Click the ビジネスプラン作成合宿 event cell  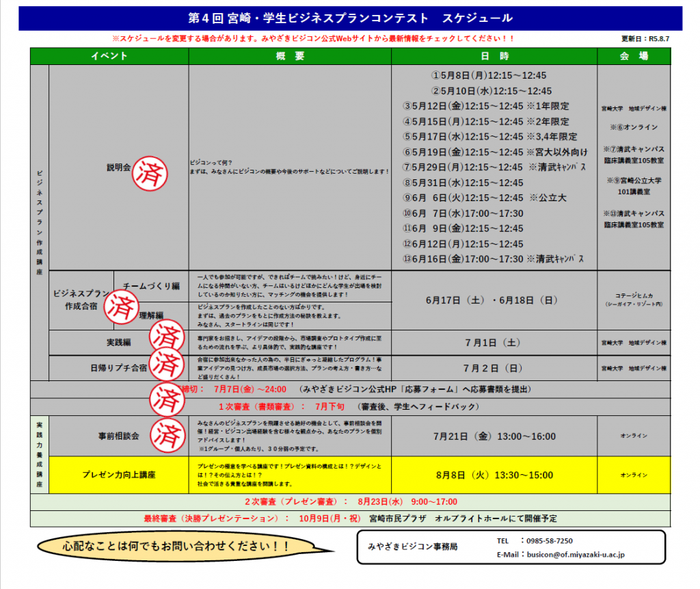(x=81, y=300)
